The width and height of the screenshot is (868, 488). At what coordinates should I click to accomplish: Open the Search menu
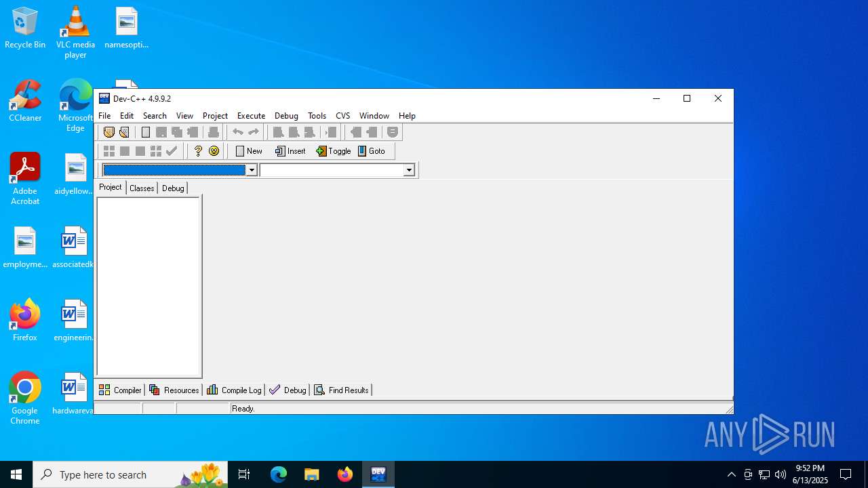click(155, 116)
